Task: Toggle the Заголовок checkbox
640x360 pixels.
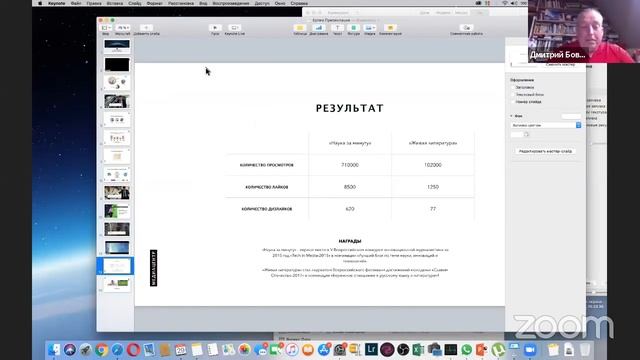Action: (x=513, y=87)
